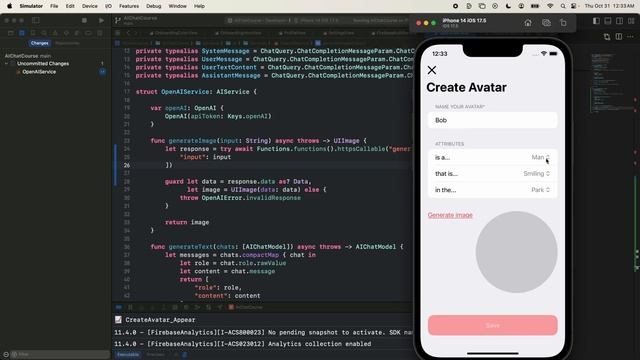
Task: Click the 'func generateText' code line
Action: (277, 247)
